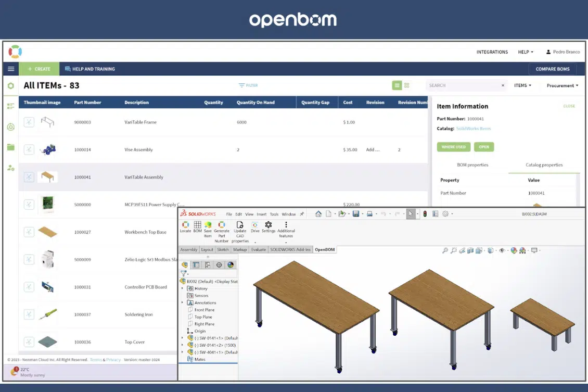Select the arrow cursor tool
This screenshot has width=588, height=392.
coord(411,214)
